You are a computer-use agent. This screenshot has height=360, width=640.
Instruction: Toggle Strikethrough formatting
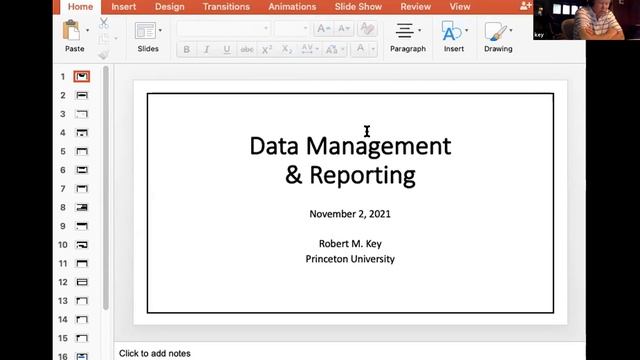point(247,49)
